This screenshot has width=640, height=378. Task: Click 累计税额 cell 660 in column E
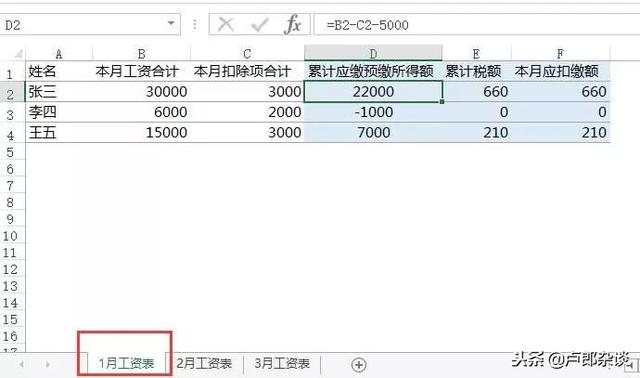pos(476,92)
